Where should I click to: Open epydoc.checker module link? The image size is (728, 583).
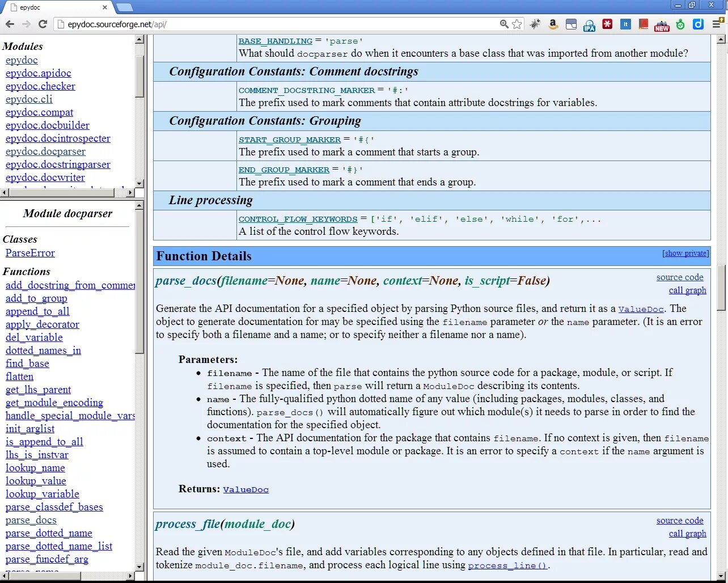tap(40, 86)
